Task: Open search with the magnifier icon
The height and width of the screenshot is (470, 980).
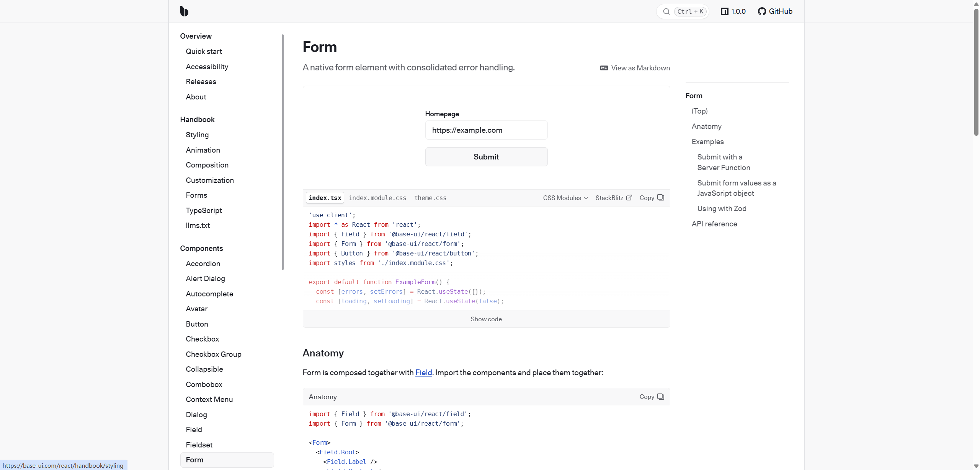Action: (x=666, y=11)
